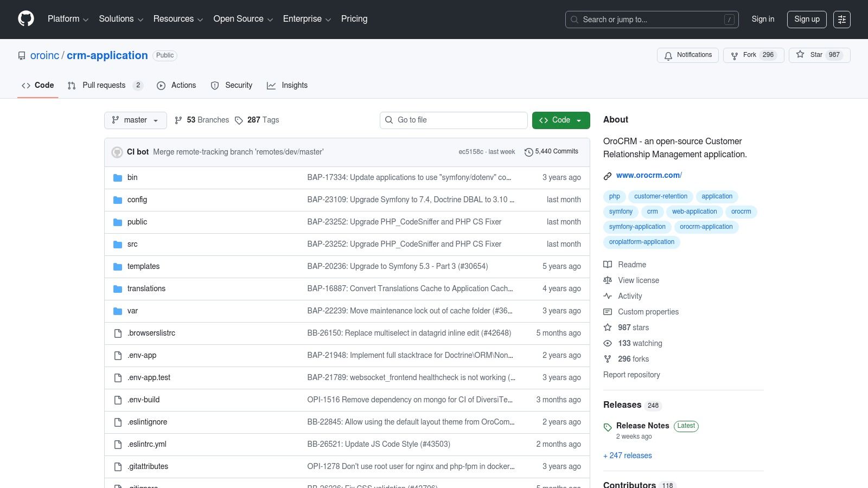Open the green Code dropdown arrow
The height and width of the screenshot is (488, 868).
coord(579,120)
